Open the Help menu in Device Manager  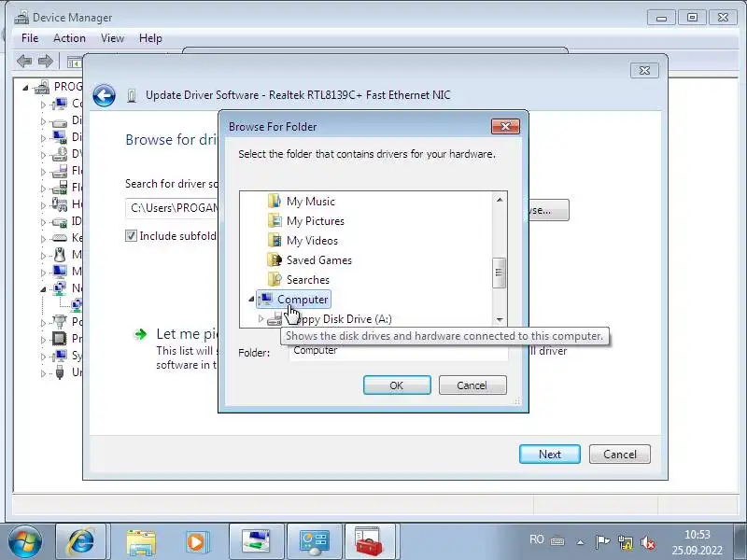coord(150,38)
